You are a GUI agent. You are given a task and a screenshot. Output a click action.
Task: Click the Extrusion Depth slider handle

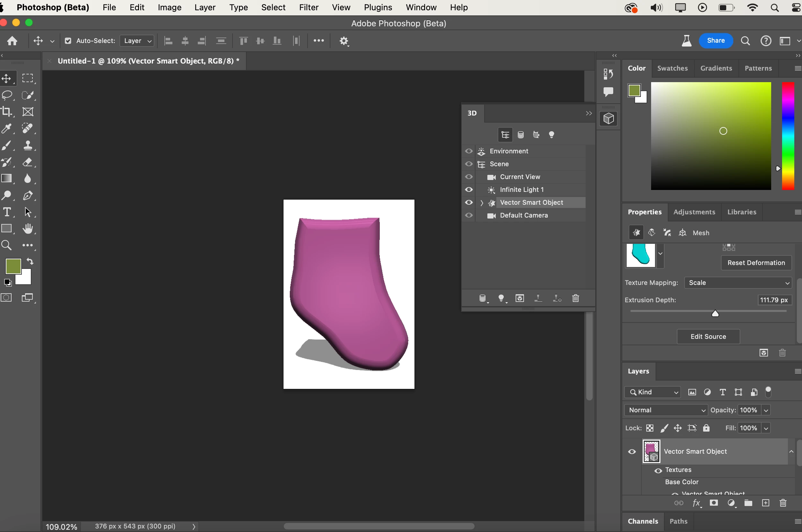click(x=715, y=313)
